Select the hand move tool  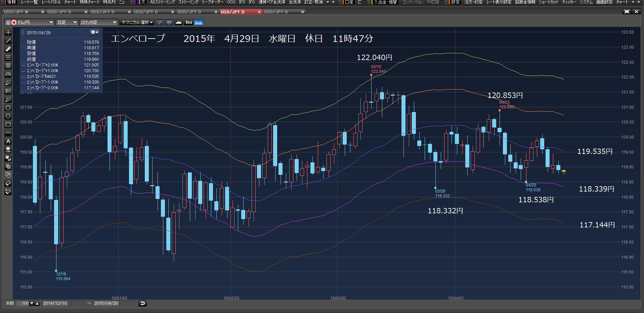pos(8,175)
